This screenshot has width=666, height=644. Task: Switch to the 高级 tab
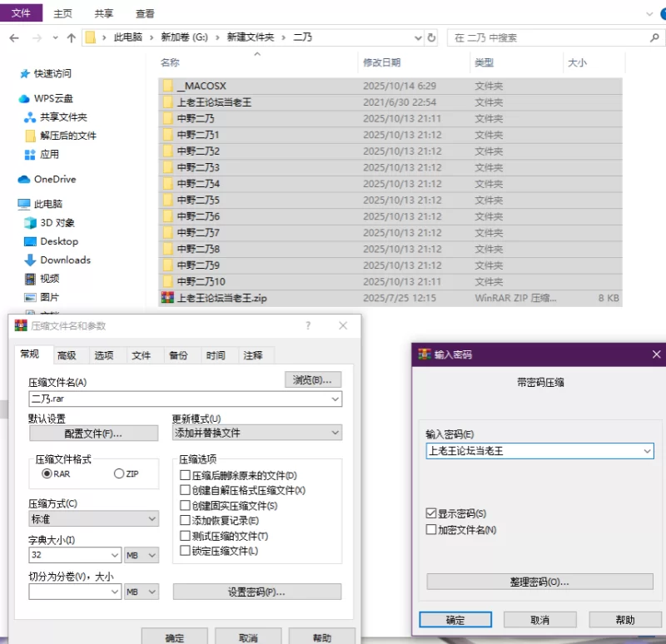click(x=67, y=355)
